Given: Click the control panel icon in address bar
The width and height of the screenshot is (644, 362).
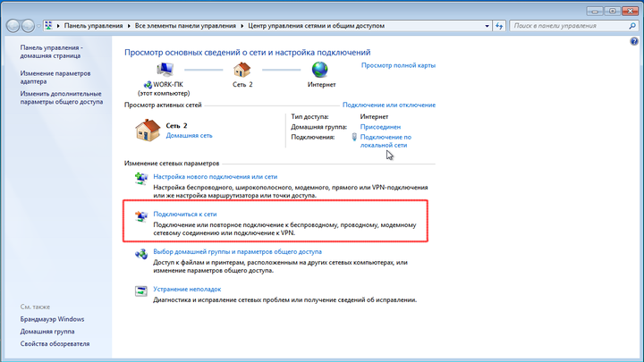Looking at the screenshot, I should click(x=48, y=25).
